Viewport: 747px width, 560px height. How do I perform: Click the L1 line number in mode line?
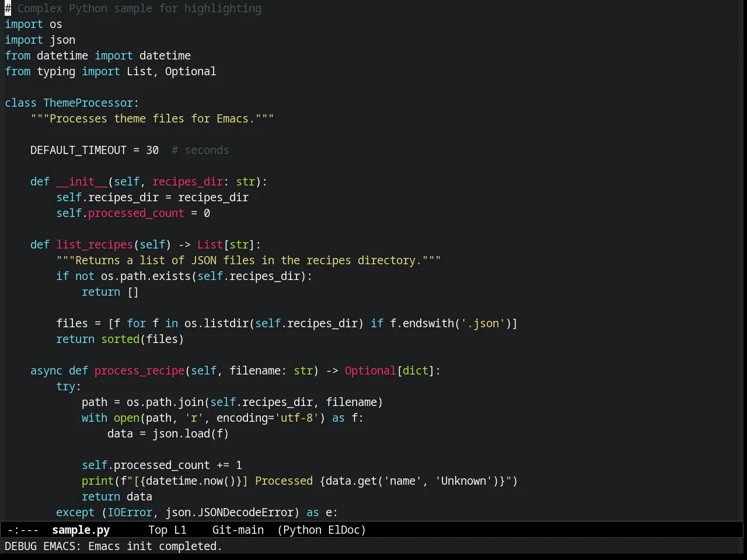point(180,530)
